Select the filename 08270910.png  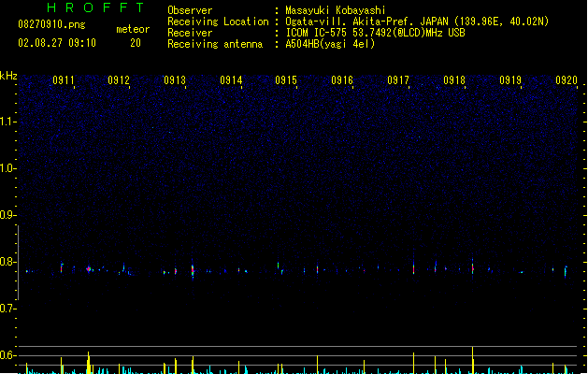51,24
